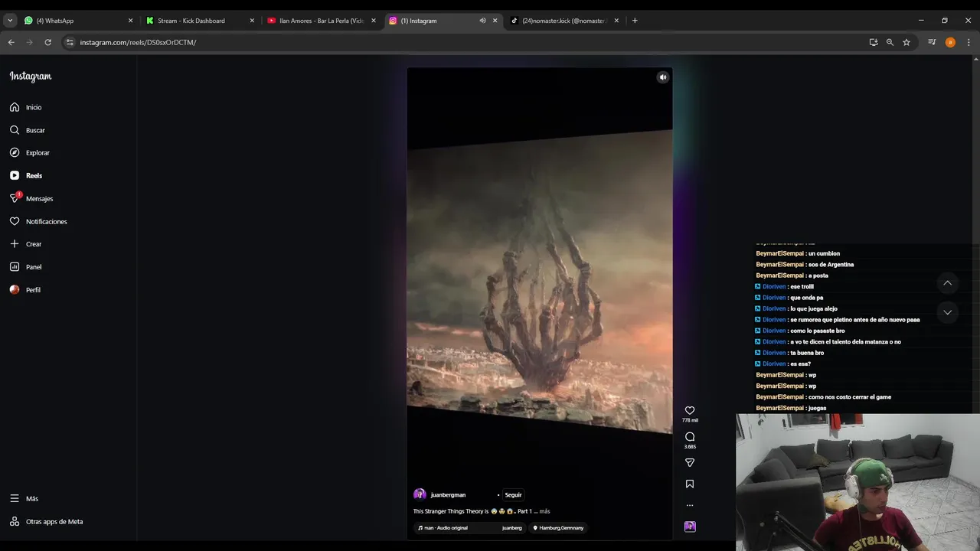This screenshot has width=980, height=551.
Task: Bookmark this page with the star
Action: click(906, 42)
